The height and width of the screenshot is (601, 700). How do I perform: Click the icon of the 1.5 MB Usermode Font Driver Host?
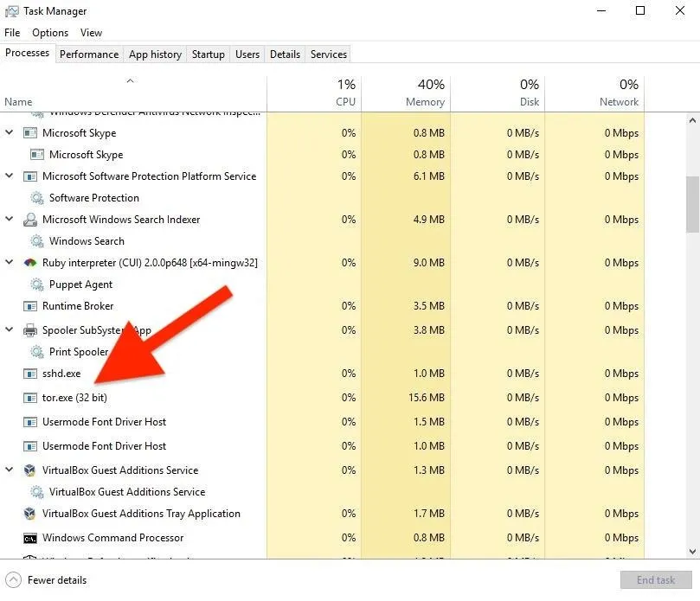point(30,422)
